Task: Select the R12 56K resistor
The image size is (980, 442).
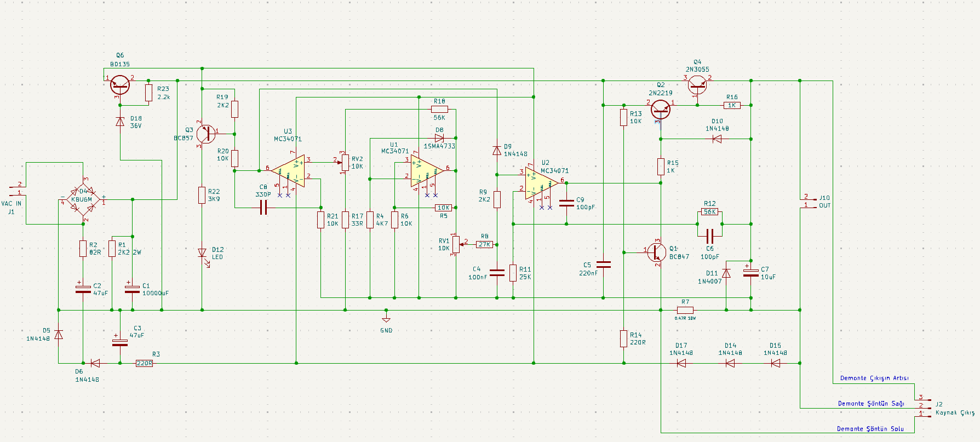Action: click(x=710, y=211)
